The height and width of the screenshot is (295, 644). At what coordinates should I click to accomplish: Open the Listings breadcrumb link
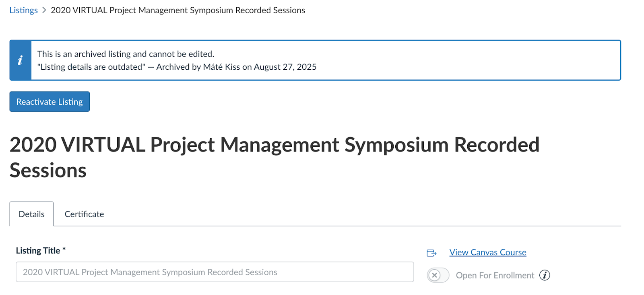click(23, 10)
